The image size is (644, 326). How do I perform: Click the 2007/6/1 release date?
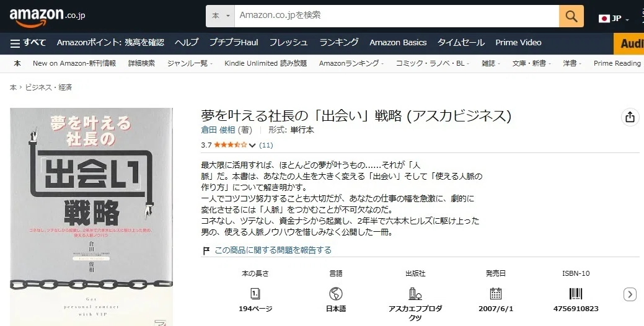[496, 309]
